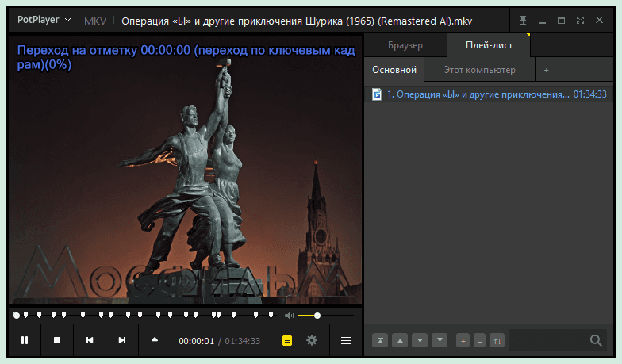
Task: Select the Операция «Ы» playlist item
Action: click(x=478, y=94)
